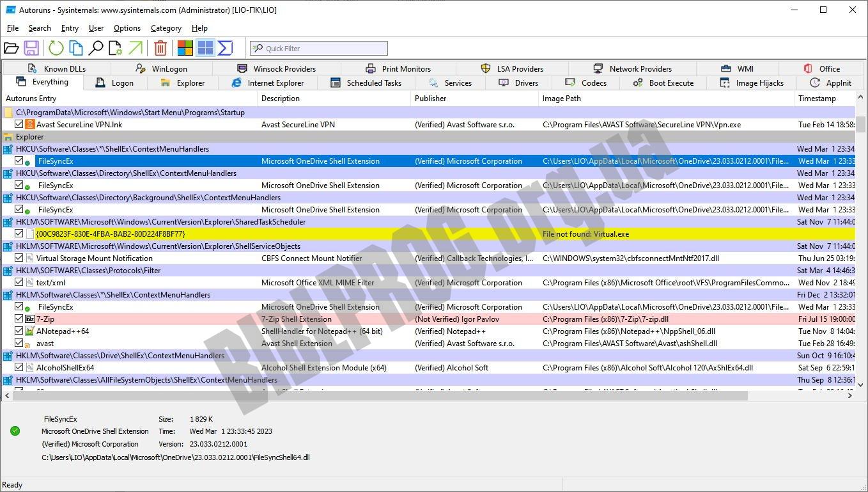Sort by the Image Path column header
The width and height of the screenshot is (868, 492).
coord(667,99)
